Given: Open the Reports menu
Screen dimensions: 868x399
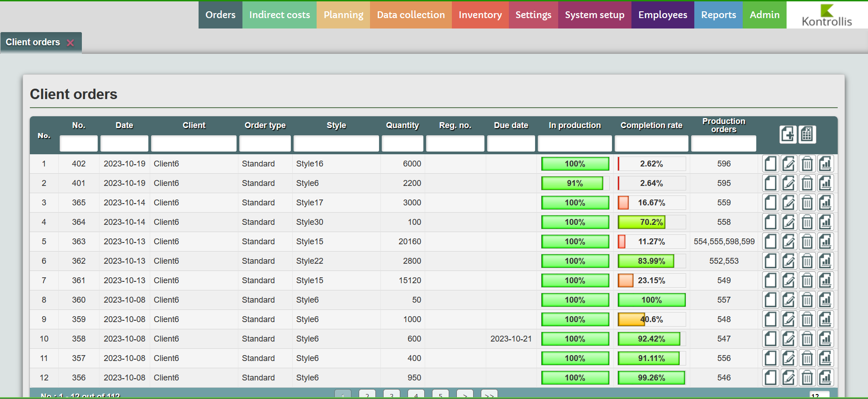Looking at the screenshot, I should pyautogui.click(x=718, y=15).
